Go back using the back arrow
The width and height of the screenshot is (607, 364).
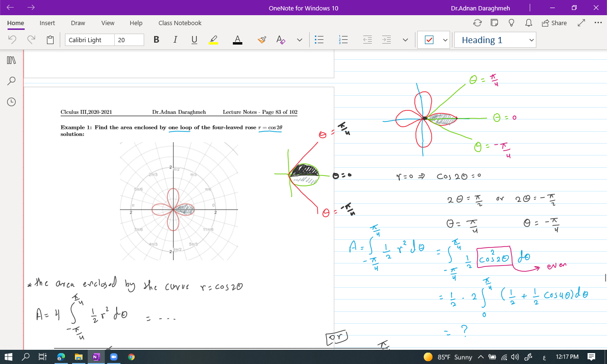click(10, 8)
